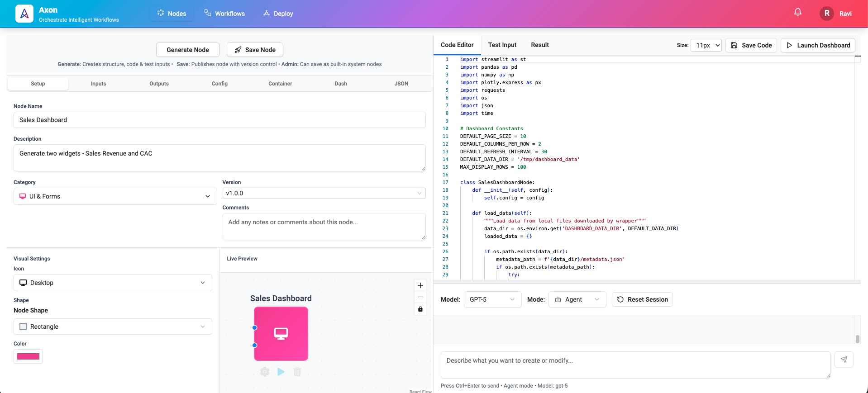Click the Generate Node button
This screenshot has width=868, height=393.
click(x=188, y=50)
